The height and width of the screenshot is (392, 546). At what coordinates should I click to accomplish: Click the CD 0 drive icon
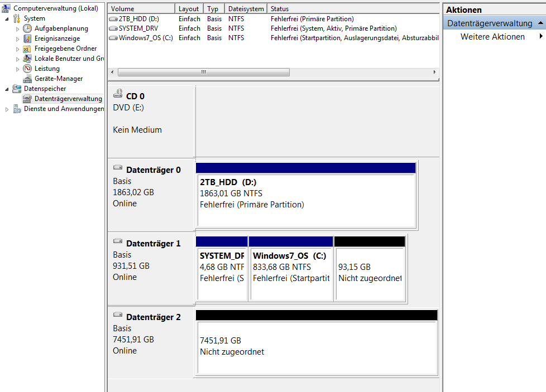tap(118, 93)
